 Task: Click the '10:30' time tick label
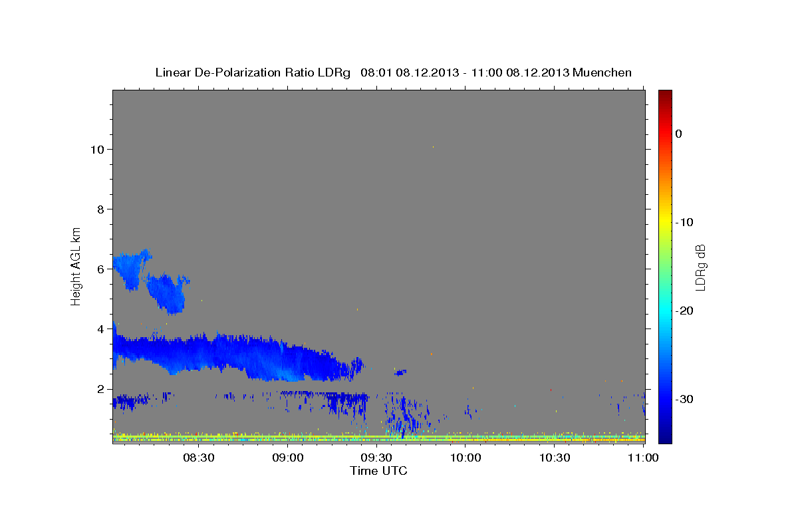click(x=555, y=458)
